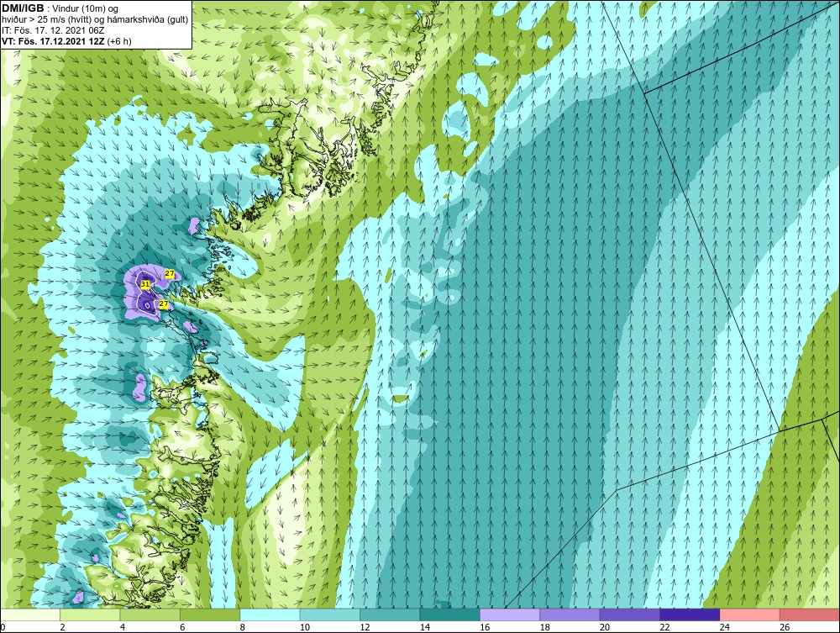The image size is (840, 633).
Task: Click the legend scale value 24
Action: point(725,627)
